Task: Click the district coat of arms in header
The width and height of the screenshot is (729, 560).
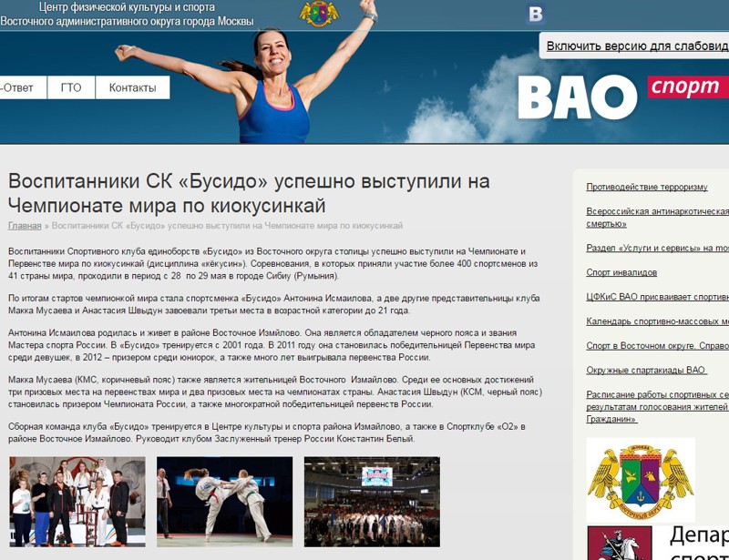Action: (319, 14)
